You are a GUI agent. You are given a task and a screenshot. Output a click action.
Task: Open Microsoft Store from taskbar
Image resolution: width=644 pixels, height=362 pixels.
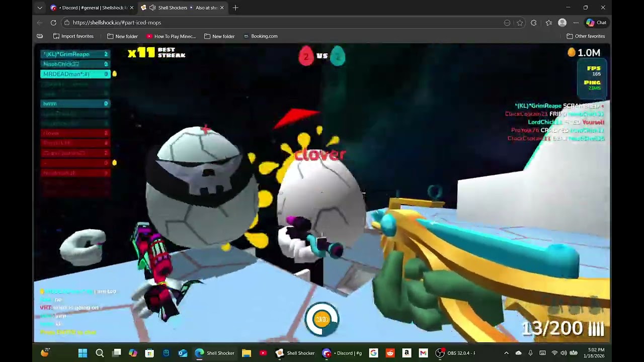(149, 353)
